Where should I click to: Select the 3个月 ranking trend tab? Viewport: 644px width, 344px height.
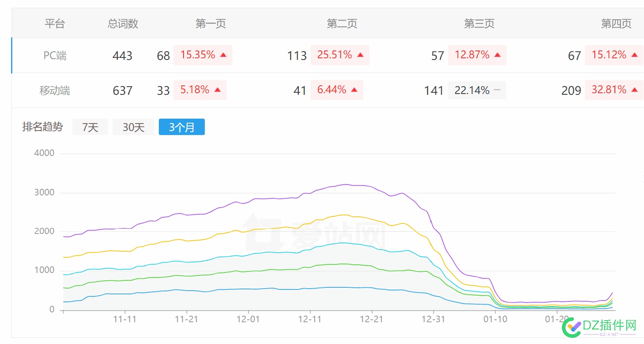coord(182,127)
